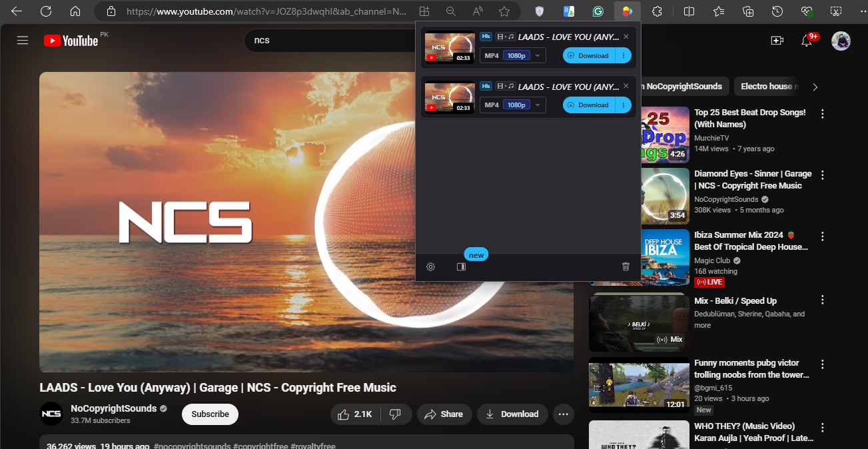Expand the 1080p quality dropdown of first item

(537, 55)
